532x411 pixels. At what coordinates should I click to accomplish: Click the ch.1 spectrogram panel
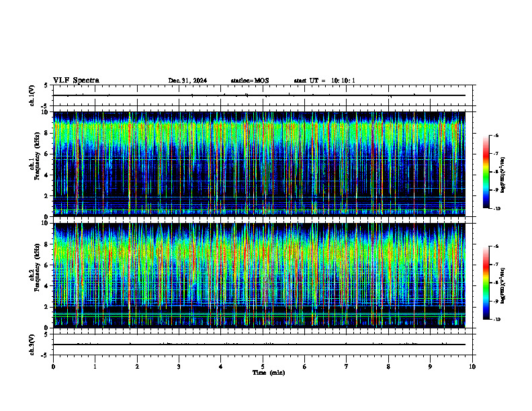click(259, 164)
